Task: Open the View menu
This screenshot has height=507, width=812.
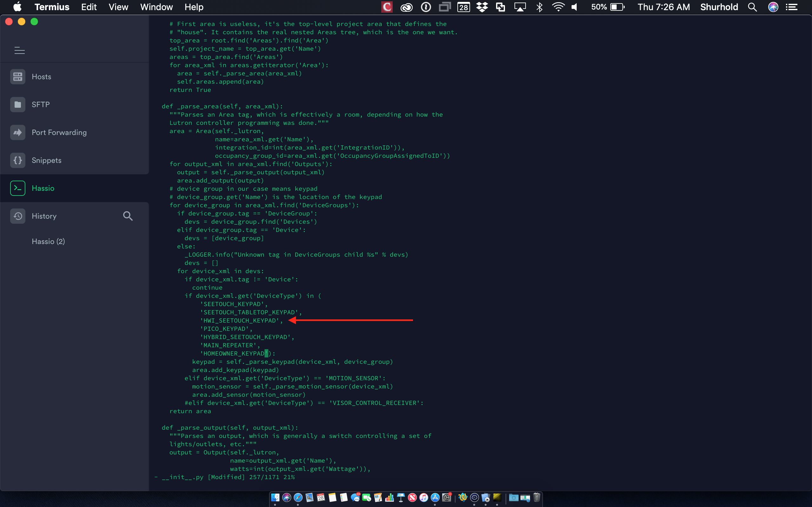Action: point(118,7)
